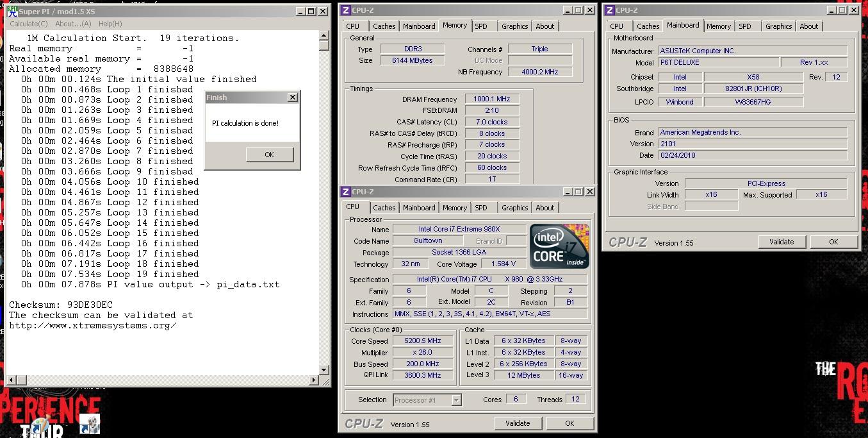Switch to Caches tab in Memory window
This screenshot has height=438, width=868.
[x=384, y=26]
